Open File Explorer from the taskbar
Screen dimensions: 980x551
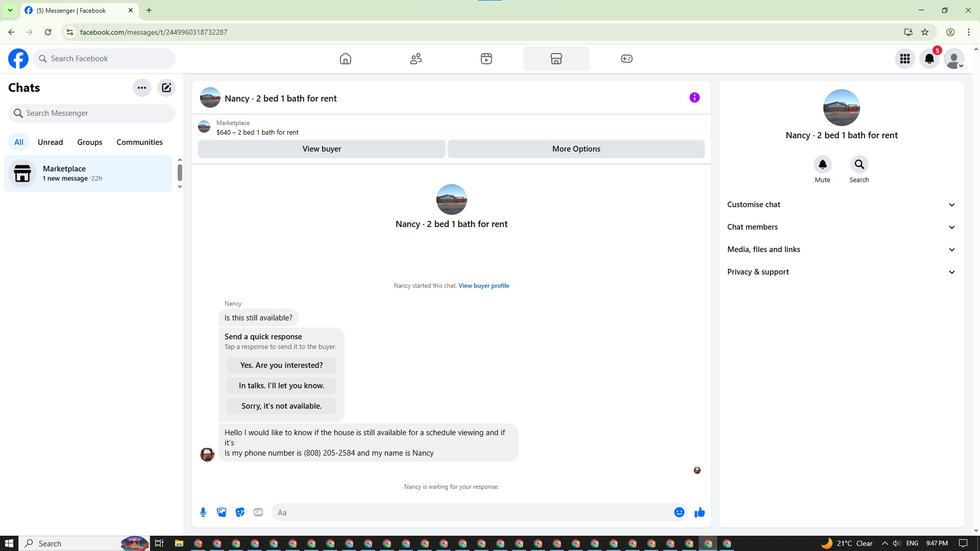coord(179,543)
